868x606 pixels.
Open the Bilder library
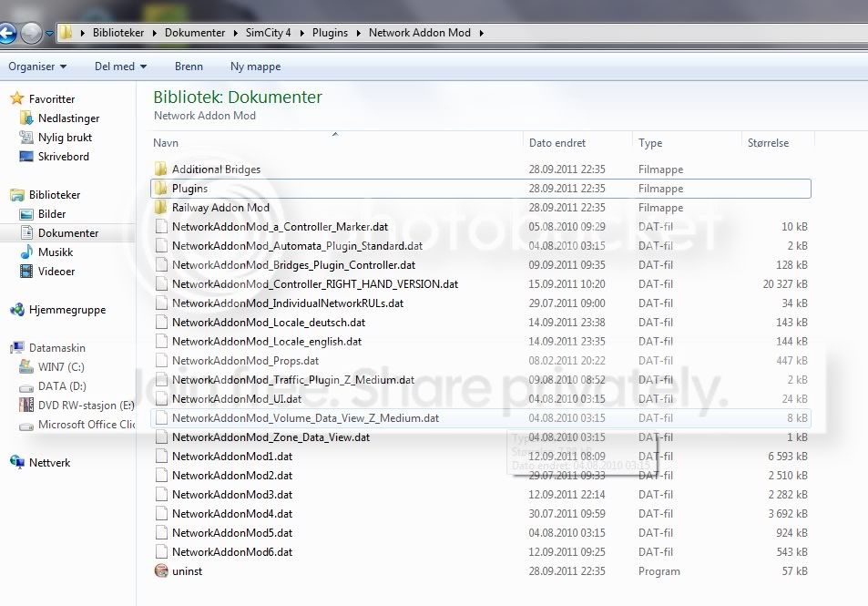[x=52, y=214]
